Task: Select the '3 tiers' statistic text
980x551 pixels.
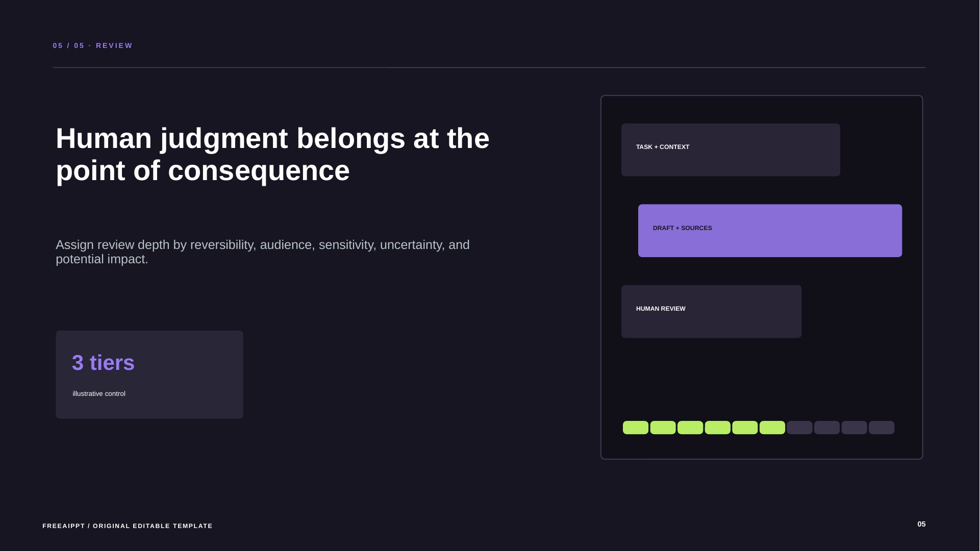Action: coord(103,363)
